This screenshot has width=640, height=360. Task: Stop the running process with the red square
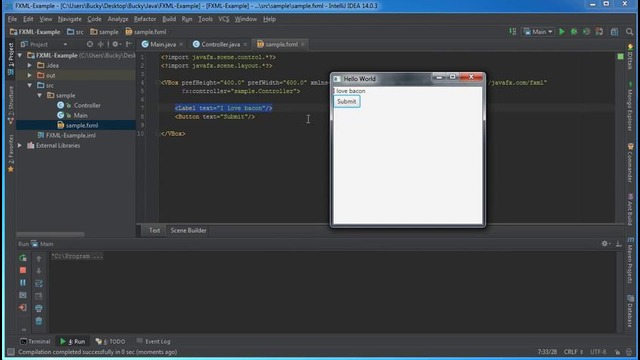click(23, 270)
